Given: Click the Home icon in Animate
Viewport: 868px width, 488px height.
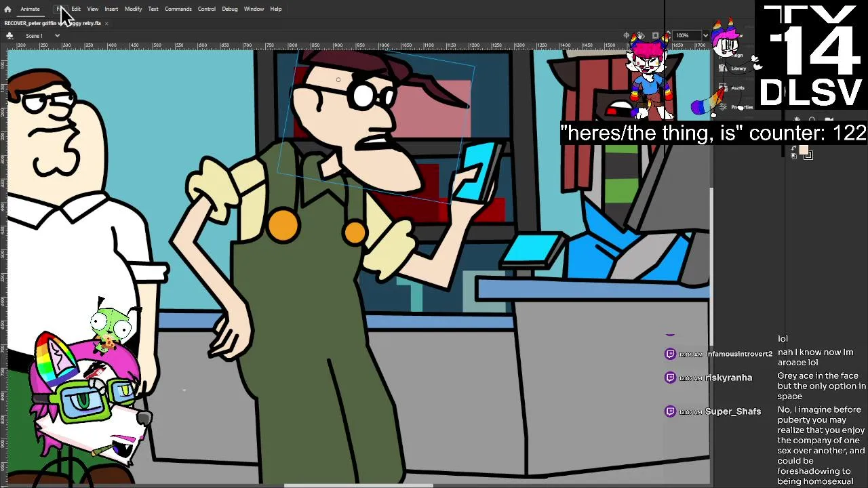Looking at the screenshot, I should (x=7, y=9).
